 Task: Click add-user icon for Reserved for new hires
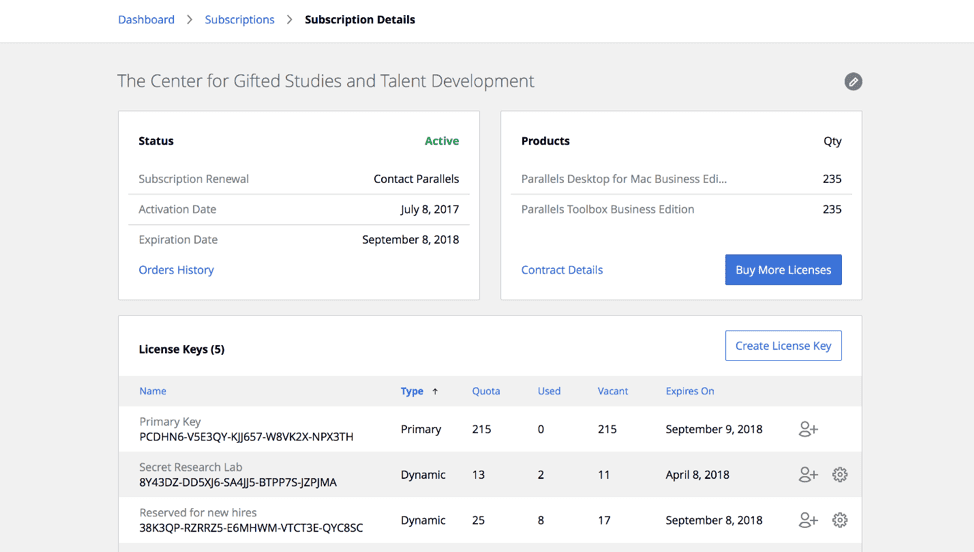pos(808,520)
